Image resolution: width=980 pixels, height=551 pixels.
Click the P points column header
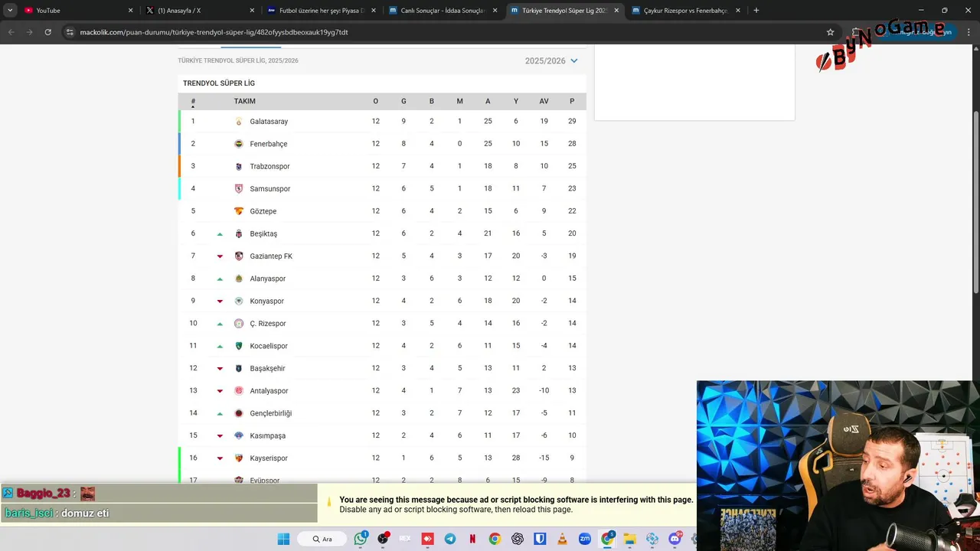[572, 101]
